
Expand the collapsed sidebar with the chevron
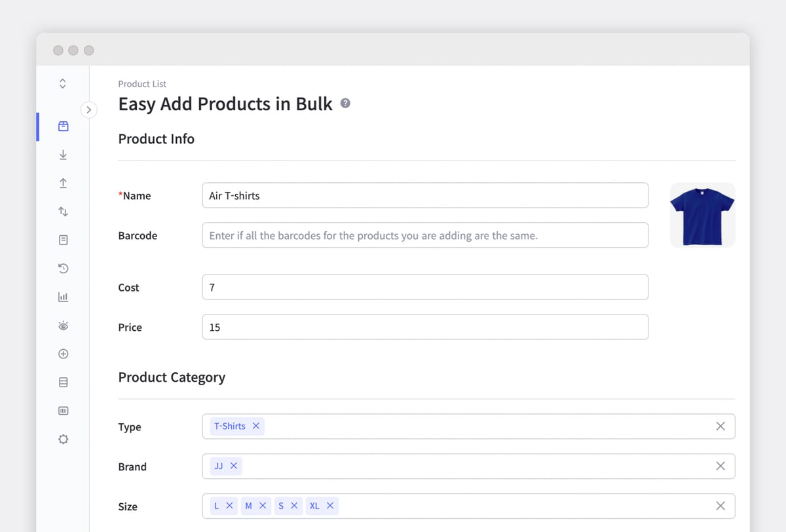pos(89,109)
